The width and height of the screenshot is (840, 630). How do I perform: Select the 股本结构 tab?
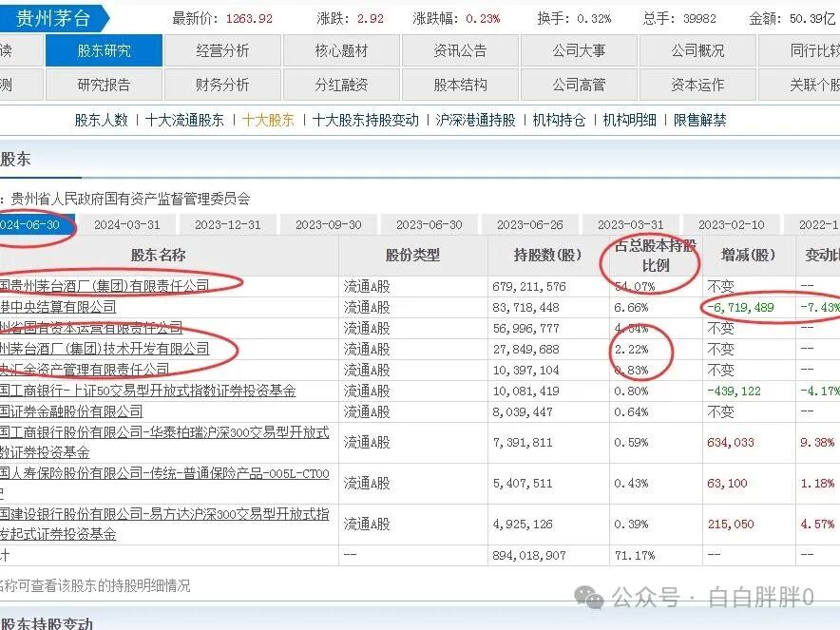pyautogui.click(x=460, y=85)
